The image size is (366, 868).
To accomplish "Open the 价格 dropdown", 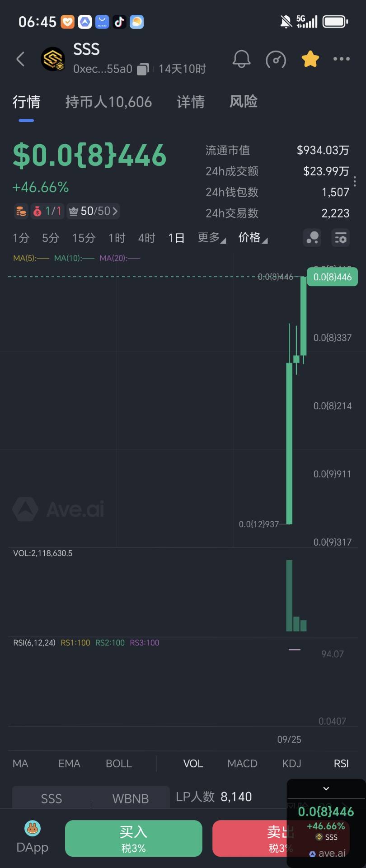I will click(x=253, y=238).
